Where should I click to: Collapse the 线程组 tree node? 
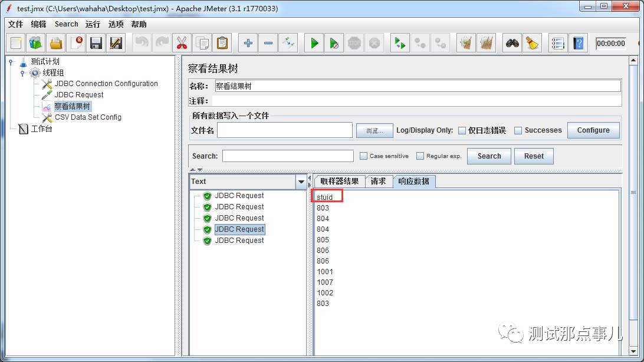pos(23,73)
